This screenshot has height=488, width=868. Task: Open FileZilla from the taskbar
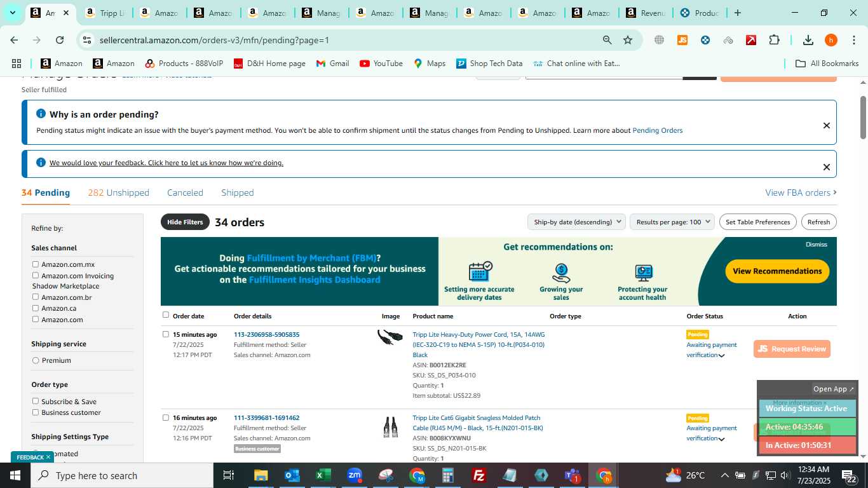coord(479,475)
